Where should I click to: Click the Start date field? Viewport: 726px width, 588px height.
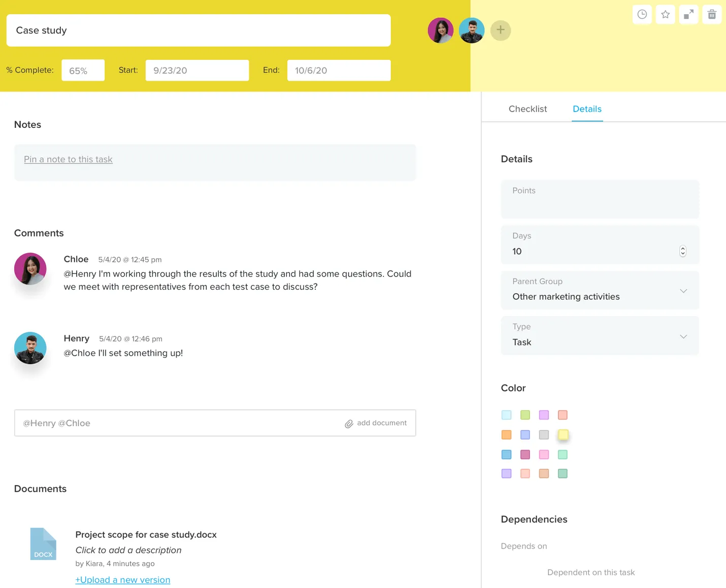(197, 71)
